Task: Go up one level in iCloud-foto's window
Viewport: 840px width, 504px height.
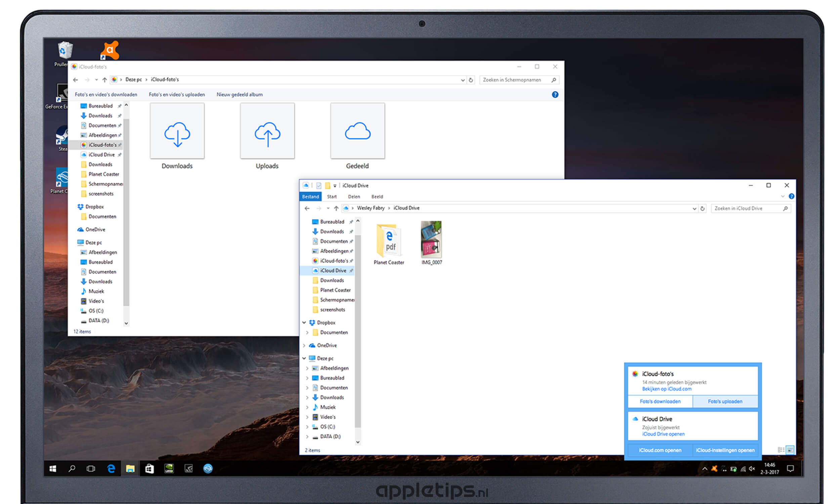Action: pyautogui.click(x=104, y=80)
